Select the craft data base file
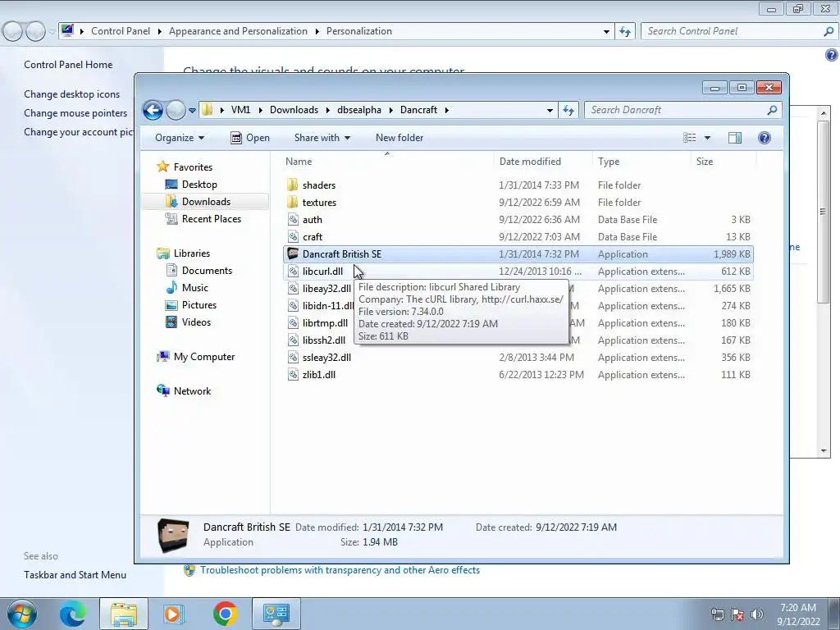This screenshot has width=840, height=630. (x=313, y=237)
